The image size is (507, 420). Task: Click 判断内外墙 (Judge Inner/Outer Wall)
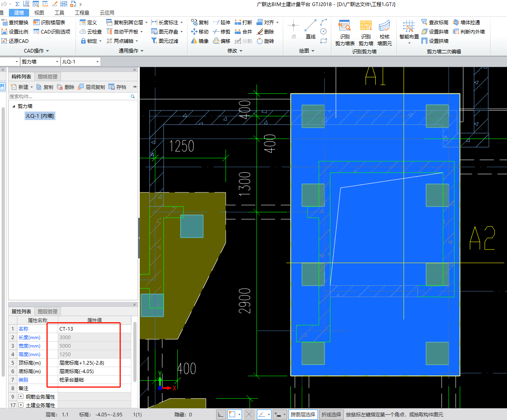click(x=469, y=32)
